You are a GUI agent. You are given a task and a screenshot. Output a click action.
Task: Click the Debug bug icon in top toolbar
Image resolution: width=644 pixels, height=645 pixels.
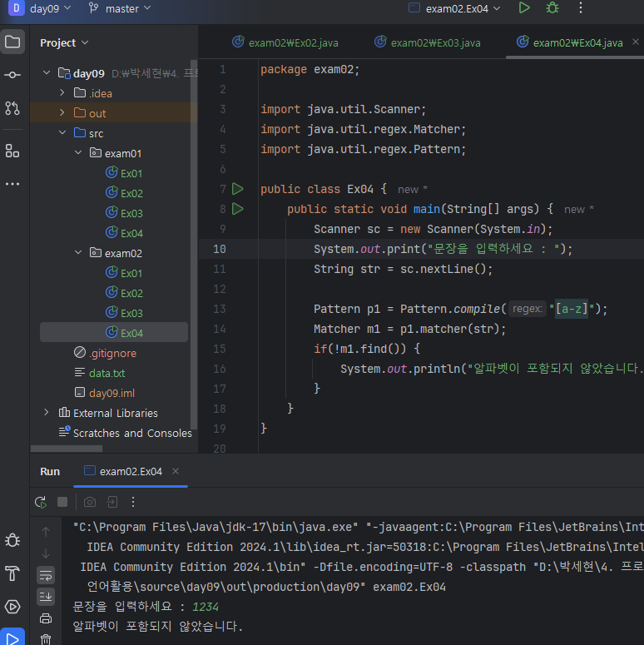(x=552, y=8)
